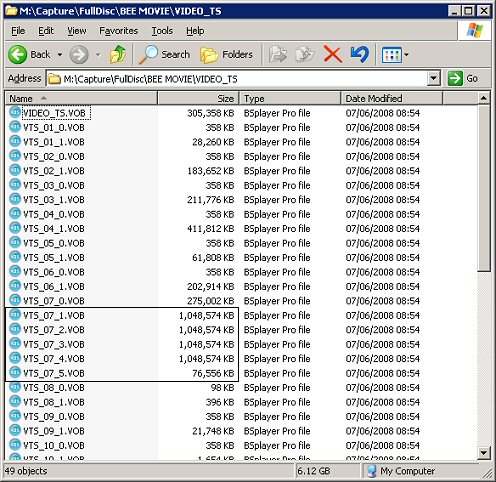Open the Search magnifier tool

[164, 54]
